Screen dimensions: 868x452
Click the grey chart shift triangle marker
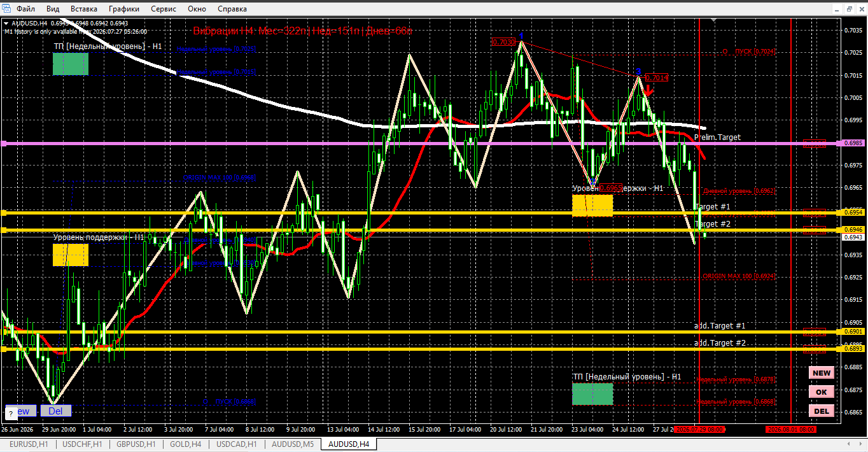coord(713,20)
